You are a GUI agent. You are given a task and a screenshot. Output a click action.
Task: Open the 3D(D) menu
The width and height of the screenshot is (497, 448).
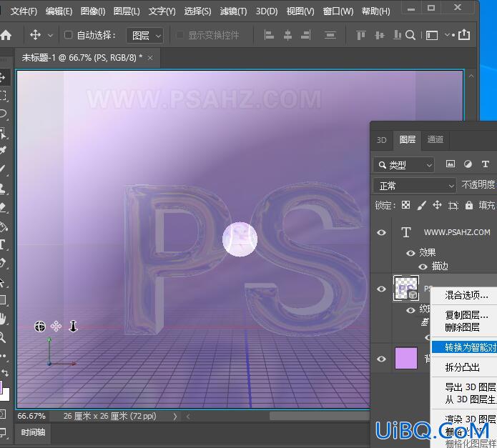(267, 11)
